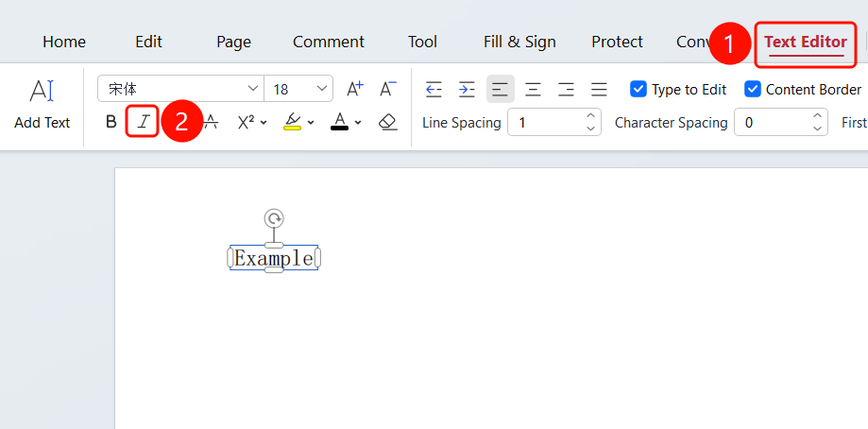The width and height of the screenshot is (868, 429).
Task: Expand the superscript options arrow
Action: click(264, 122)
